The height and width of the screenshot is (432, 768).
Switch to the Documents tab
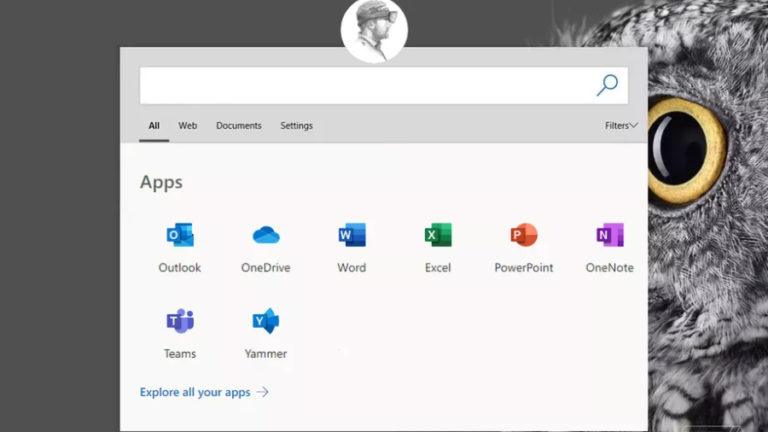(x=239, y=126)
